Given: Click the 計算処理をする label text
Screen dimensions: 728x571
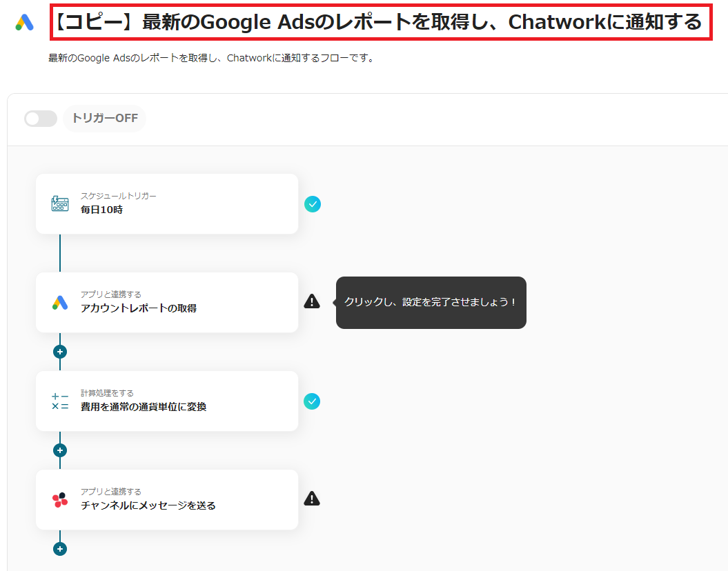Looking at the screenshot, I should click(107, 393).
